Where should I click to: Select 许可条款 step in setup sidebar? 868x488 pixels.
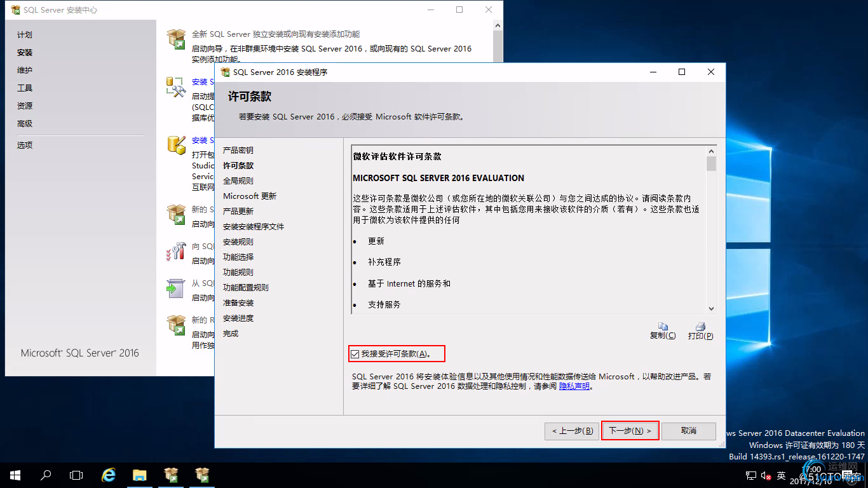pos(238,165)
